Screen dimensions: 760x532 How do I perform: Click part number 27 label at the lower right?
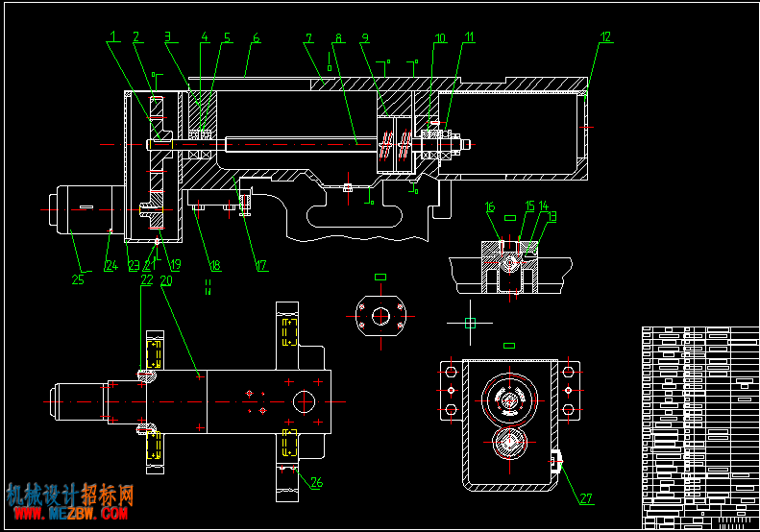pyautogui.click(x=586, y=498)
